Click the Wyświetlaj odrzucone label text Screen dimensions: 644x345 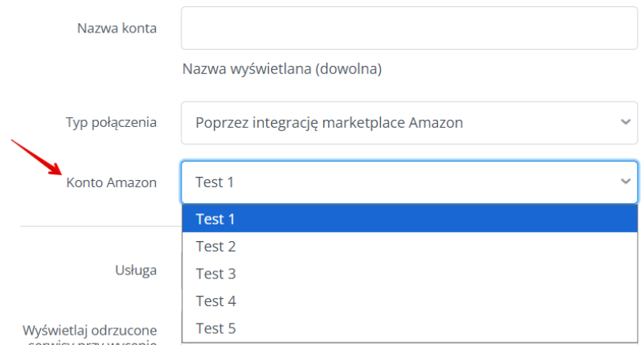coord(90,330)
